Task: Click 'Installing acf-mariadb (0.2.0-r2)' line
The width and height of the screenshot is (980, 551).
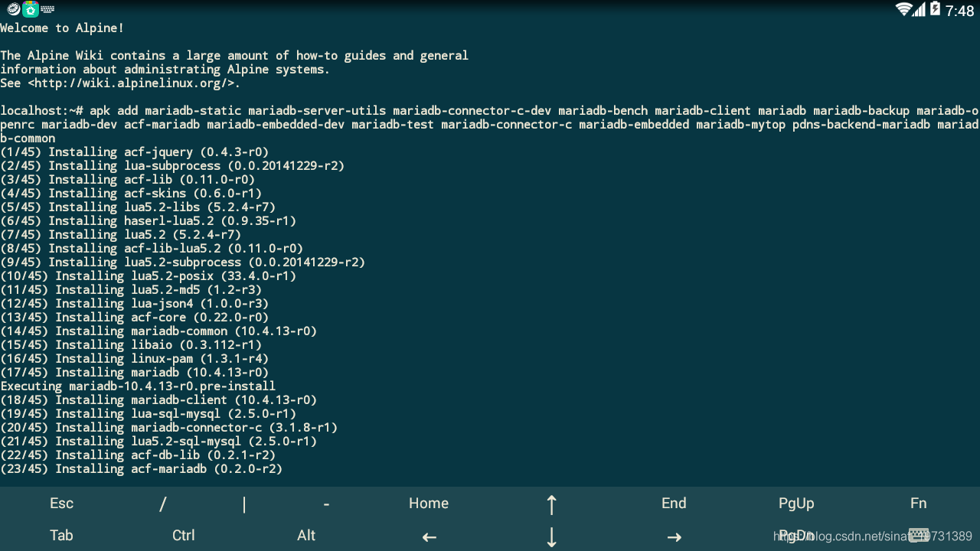Action: pos(142,468)
